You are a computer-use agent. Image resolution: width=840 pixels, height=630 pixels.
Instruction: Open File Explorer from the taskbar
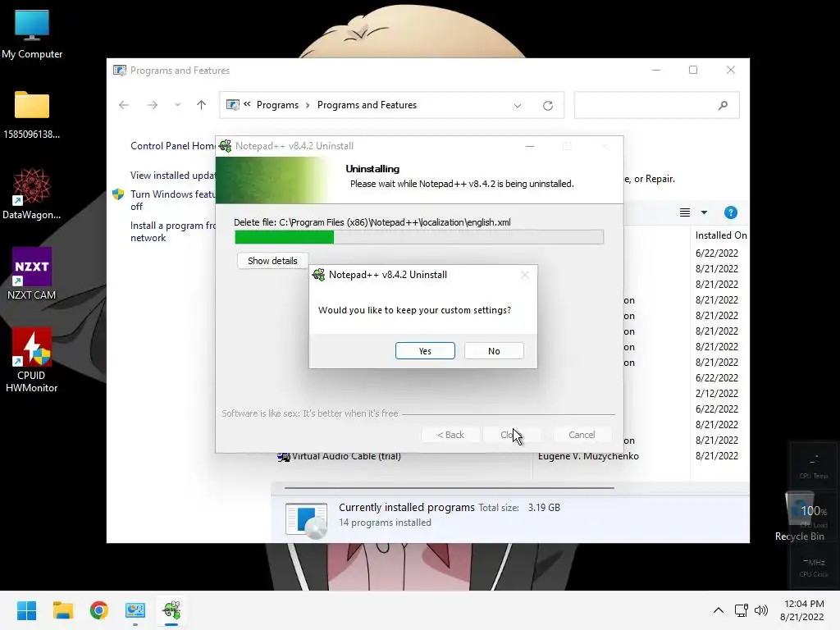point(62,610)
